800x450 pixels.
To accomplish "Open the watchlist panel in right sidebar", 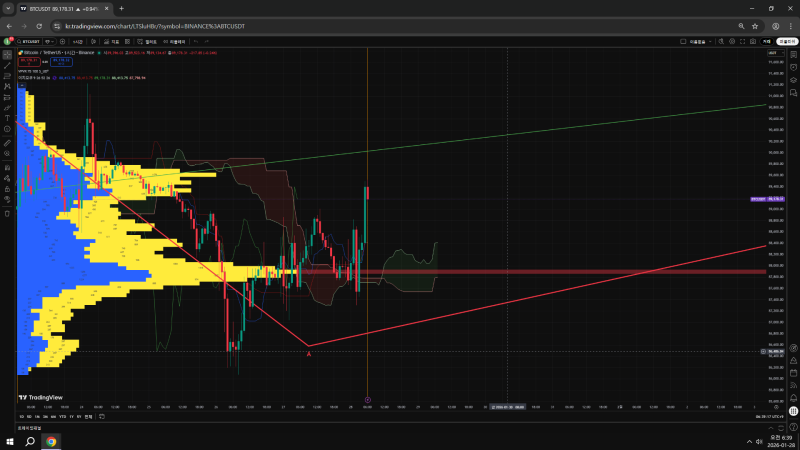I will [x=792, y=53].
